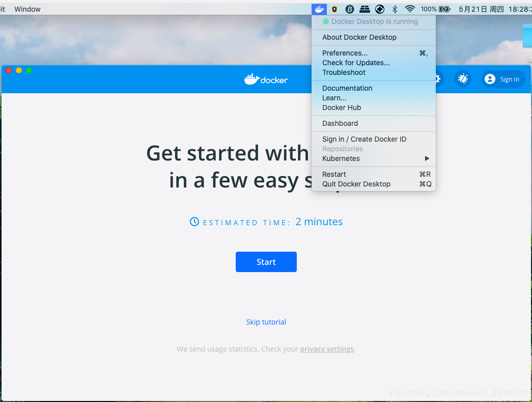Maximize Docker window with green button
The image size is (532, 402).
click(29, 70)
